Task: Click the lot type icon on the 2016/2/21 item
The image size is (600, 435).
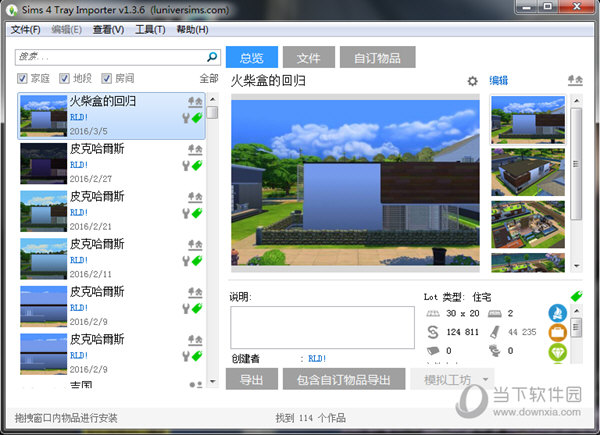Action: tap(195, 197)
